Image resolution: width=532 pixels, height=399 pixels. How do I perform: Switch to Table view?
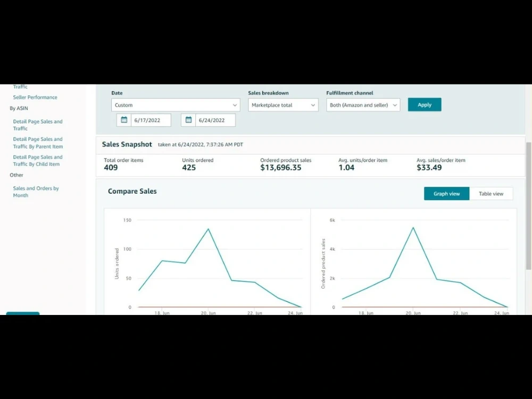click(491, 194)
